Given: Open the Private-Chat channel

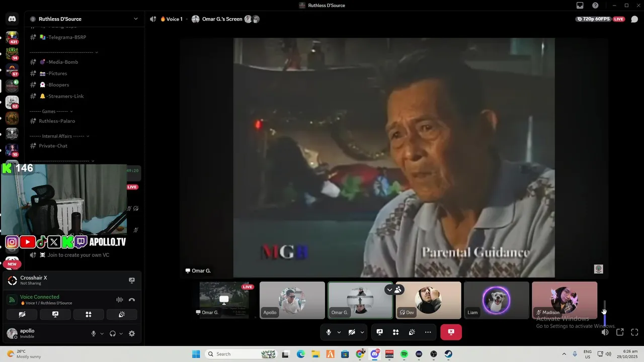Looking at the screenshot, I should point(83,146).
